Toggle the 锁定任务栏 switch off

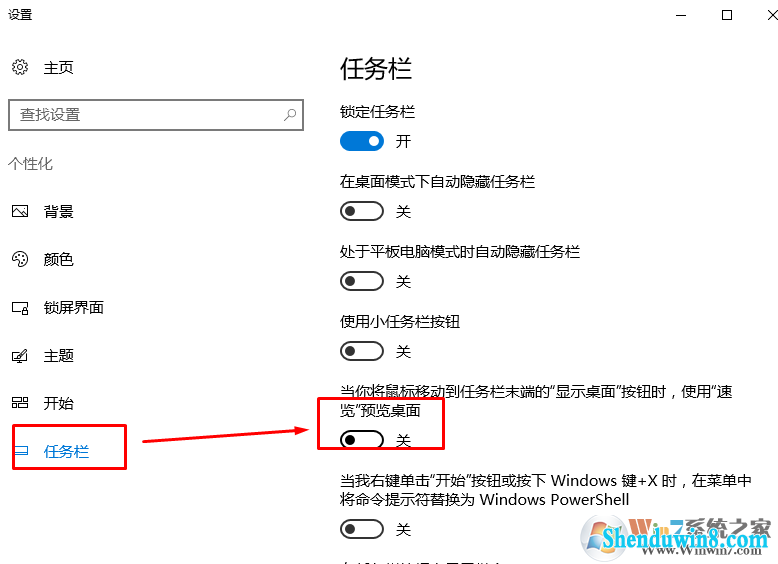362,141
